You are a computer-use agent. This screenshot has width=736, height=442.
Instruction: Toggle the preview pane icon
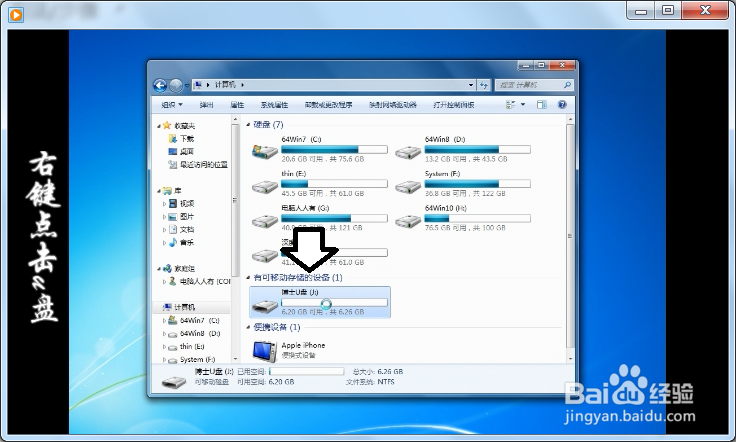point(542,105)
